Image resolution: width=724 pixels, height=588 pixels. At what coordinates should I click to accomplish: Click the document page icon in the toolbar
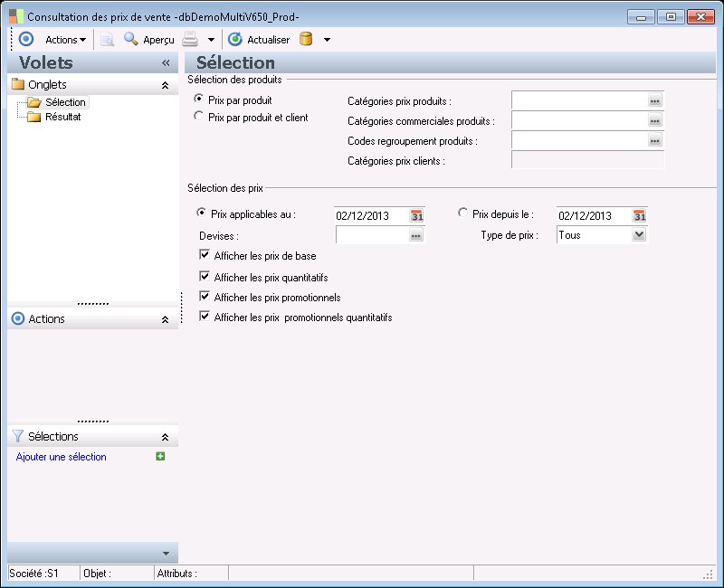click(107, 40)
